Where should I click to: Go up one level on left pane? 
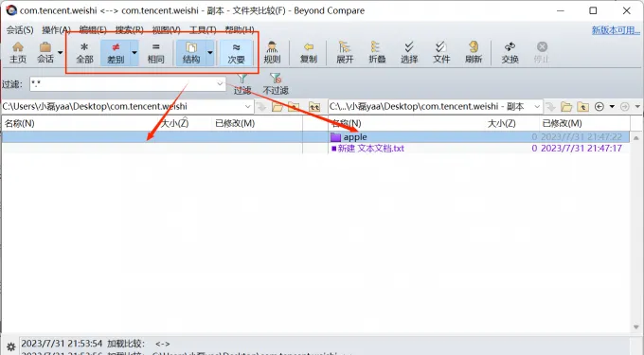(294, 107)
